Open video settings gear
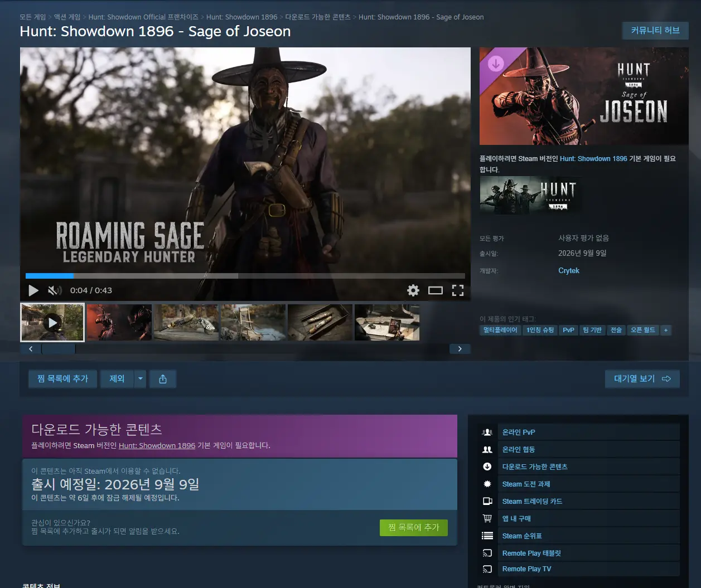Screen dimensions: 701x588 point(413,290)
